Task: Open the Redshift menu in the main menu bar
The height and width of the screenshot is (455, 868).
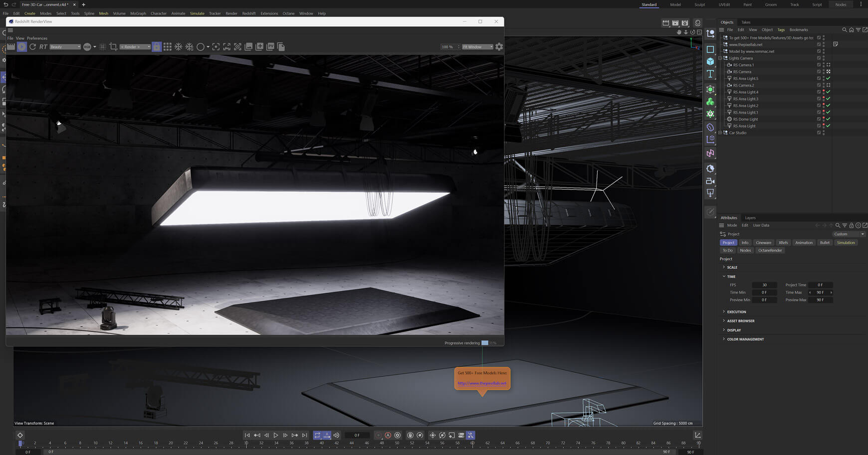Action: pyautogui.click(x=249, y=13)
